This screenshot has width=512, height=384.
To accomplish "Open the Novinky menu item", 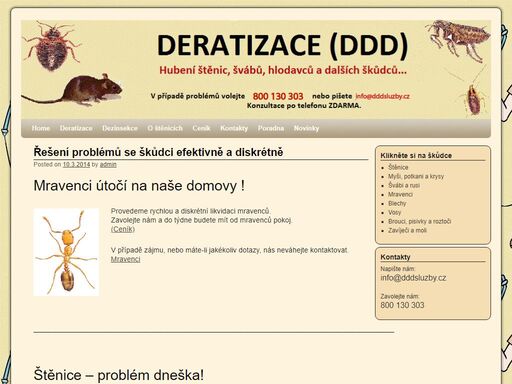I will pyautogui.click(x=306, y=128).
